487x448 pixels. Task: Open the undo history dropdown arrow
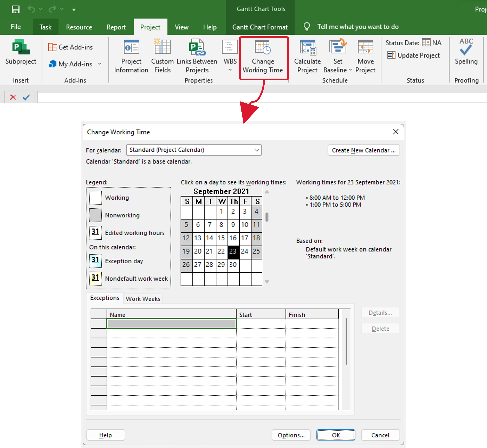point(41,9)
